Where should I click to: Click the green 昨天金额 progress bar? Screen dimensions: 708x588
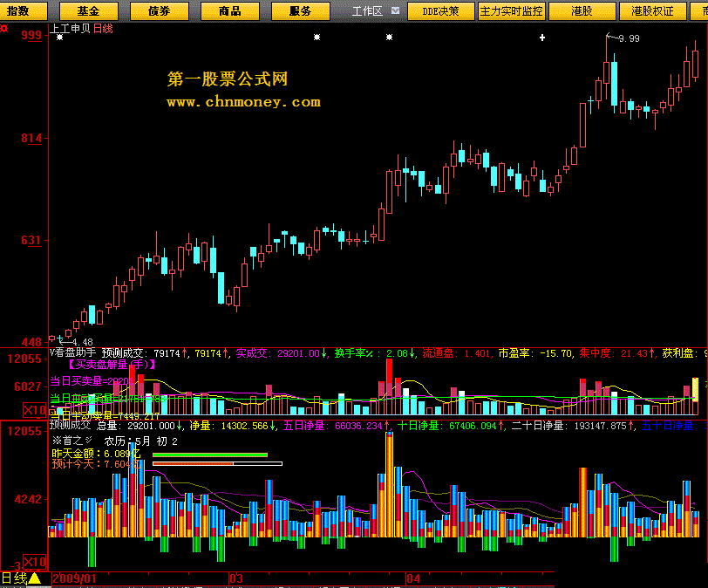pyautogui.click(x=210, y=455)
